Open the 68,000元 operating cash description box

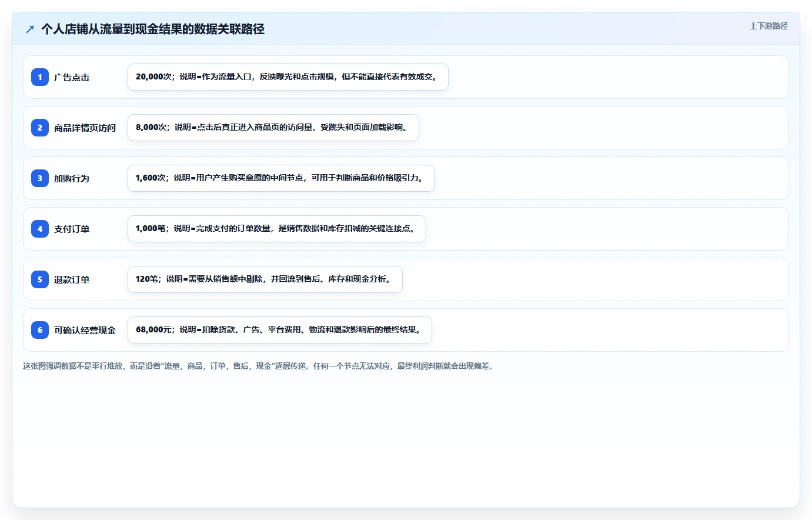click(280, 330)
